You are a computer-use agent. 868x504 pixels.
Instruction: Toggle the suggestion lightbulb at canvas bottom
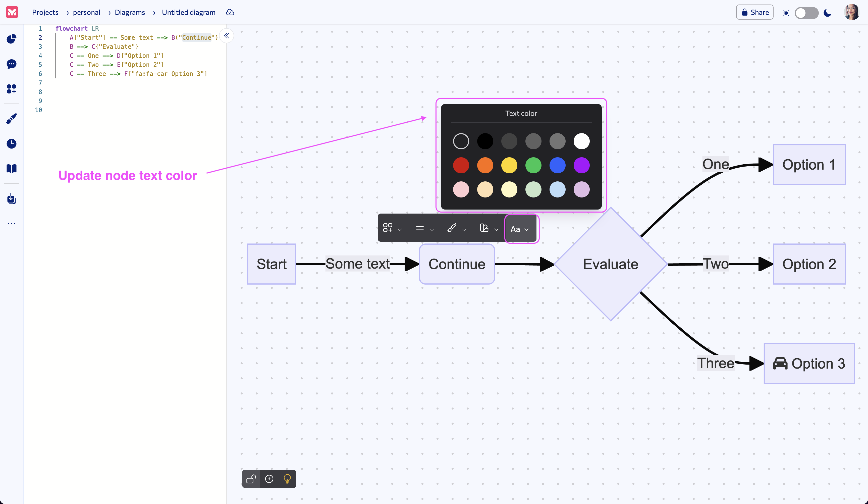(x=287, y=479)
